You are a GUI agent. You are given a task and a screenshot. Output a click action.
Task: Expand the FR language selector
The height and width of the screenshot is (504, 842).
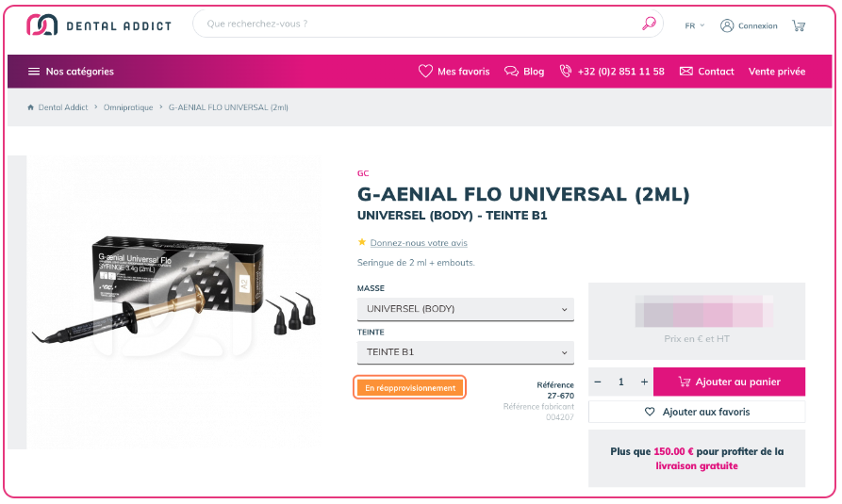tap(694, 25)
